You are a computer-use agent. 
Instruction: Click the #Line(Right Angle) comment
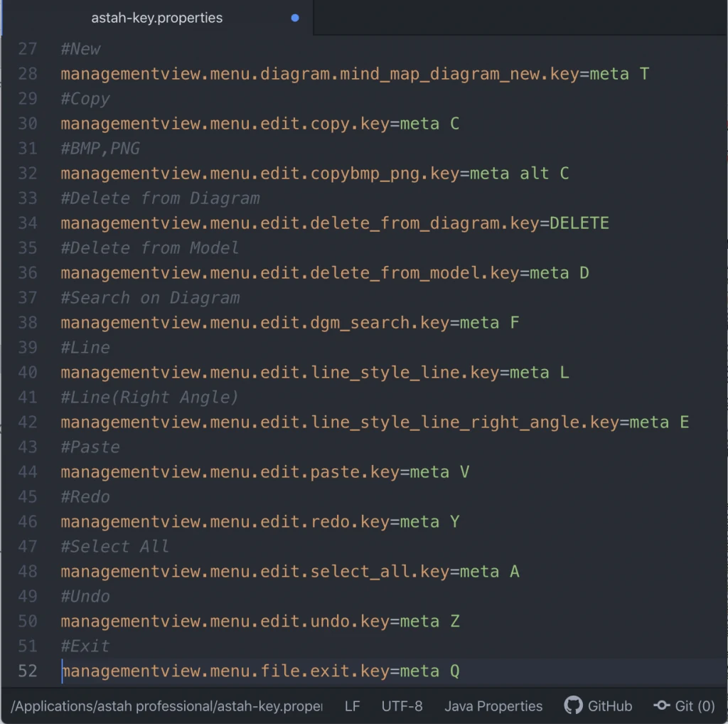point(149,398)
